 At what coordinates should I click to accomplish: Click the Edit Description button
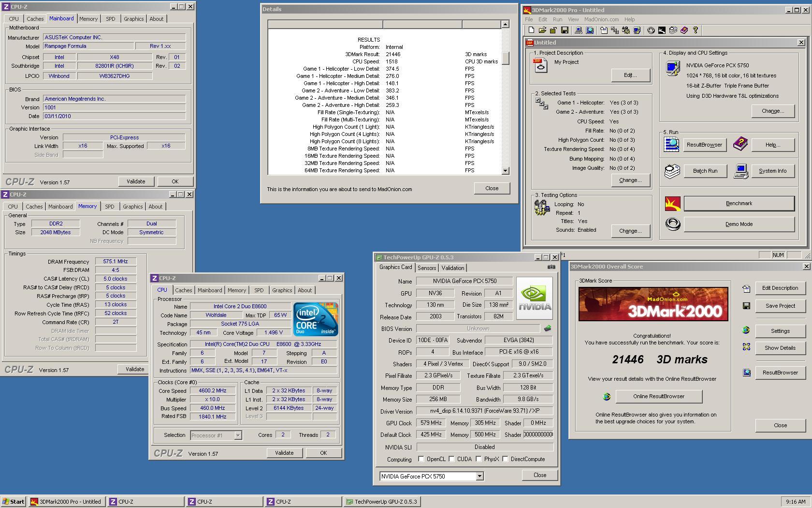point(780,288)
